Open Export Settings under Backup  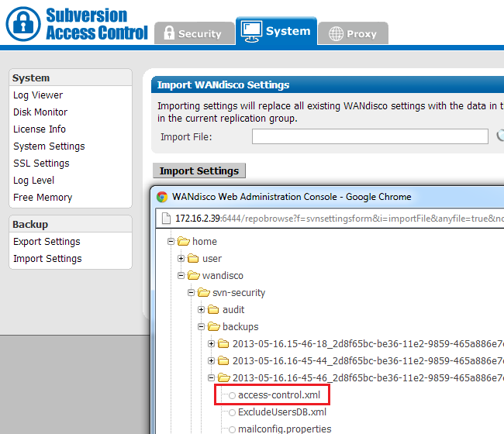(x=47, y=242)
